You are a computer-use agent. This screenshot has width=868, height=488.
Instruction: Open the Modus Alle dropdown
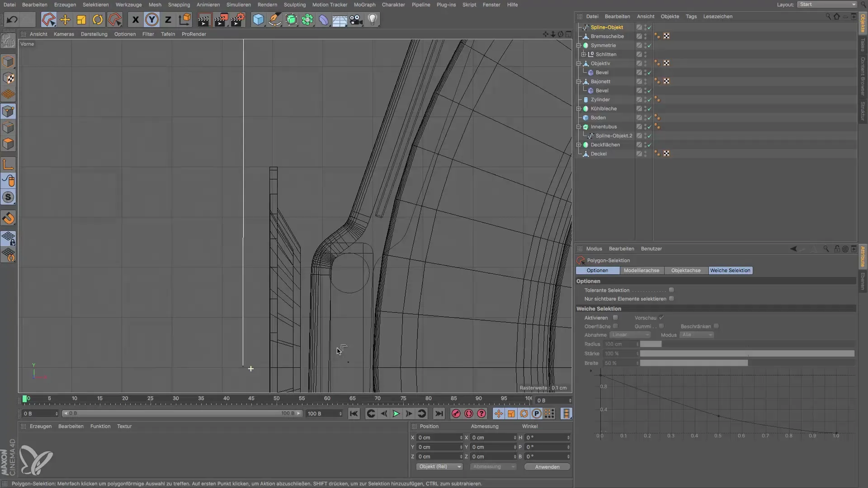pos(697,335)
